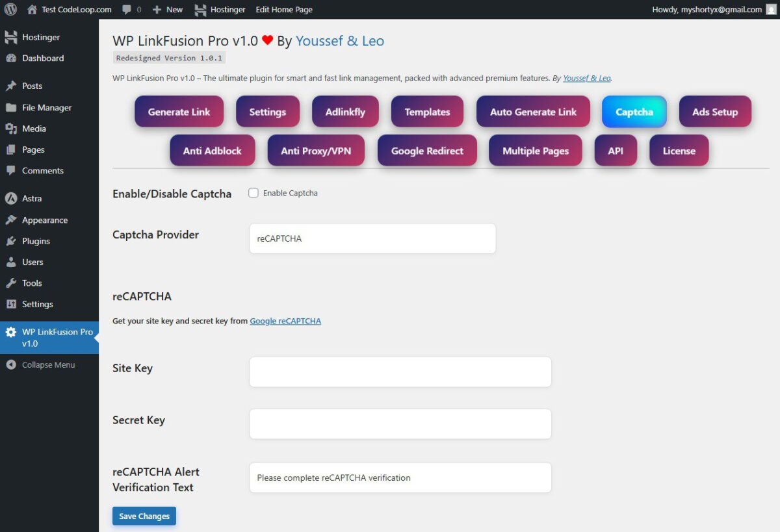The width and height of the screenshot is (780, 532).
Task: Click the WP LinkFusion Pro gear icon
Action: click(x=11, y=332)
